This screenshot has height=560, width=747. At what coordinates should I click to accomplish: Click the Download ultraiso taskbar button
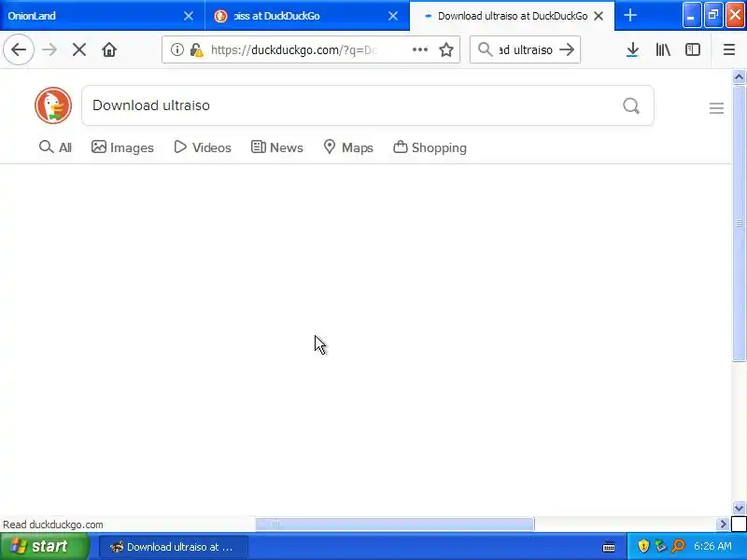click(174, 547)
